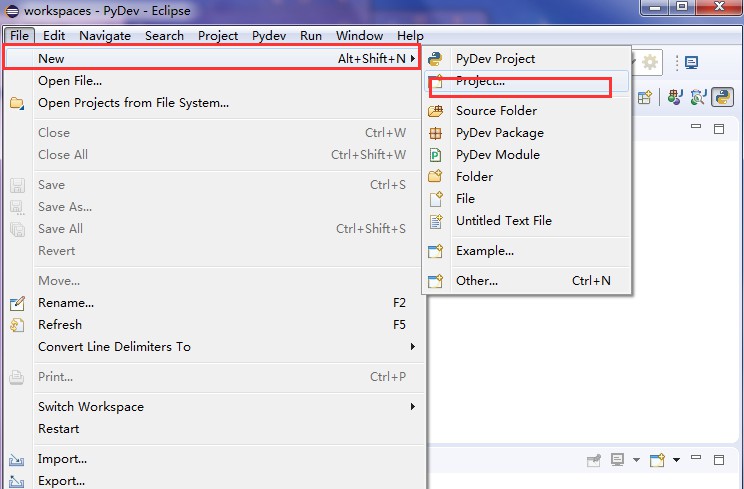This screenshot has height=489, width=744.
Task: Click the Open Perspective icon
Action: (645, 97)
